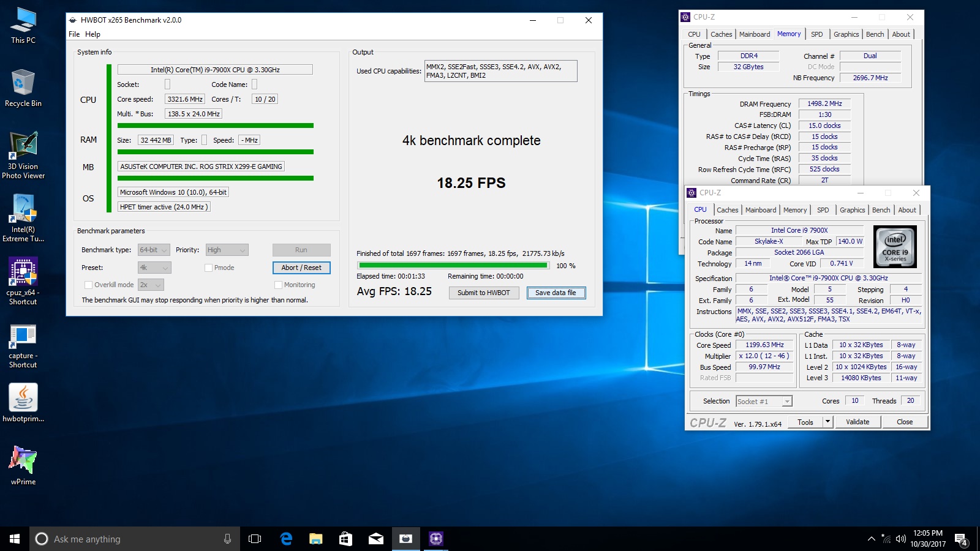Click the taskbar clock and date
980x551 pixels.
coord(927,539)
